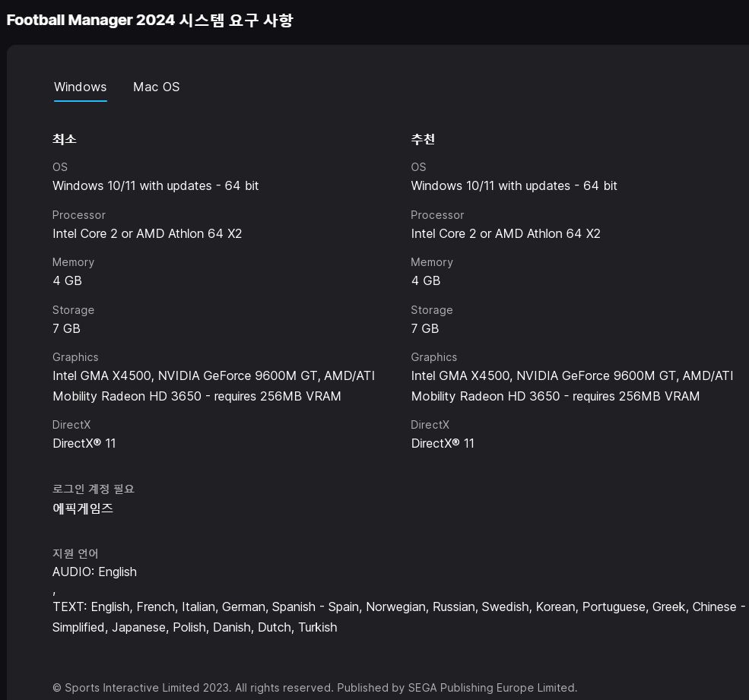Click the Memory label under 최소
The image size is (749, 700).
[x=73, y=262]
